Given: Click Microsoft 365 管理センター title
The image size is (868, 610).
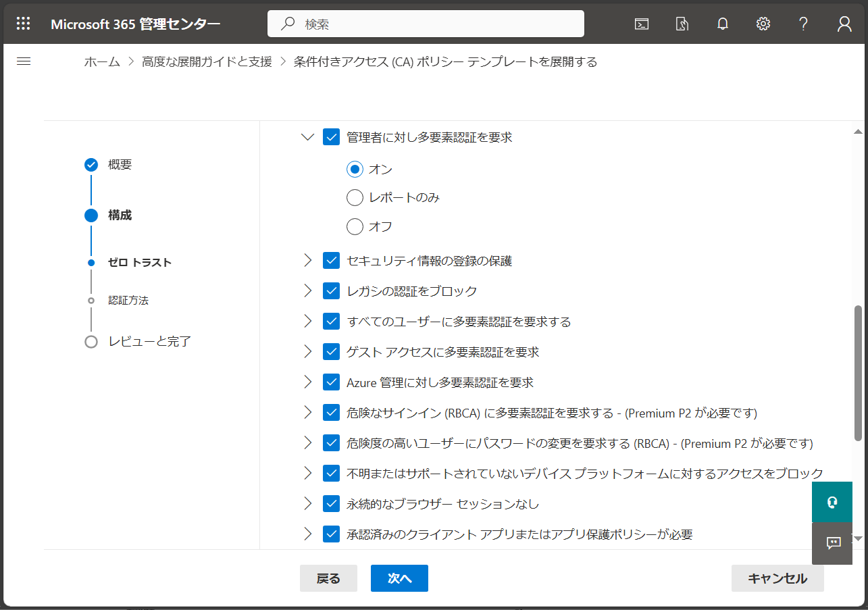Looking at the screenshot, I should (135, 24).
